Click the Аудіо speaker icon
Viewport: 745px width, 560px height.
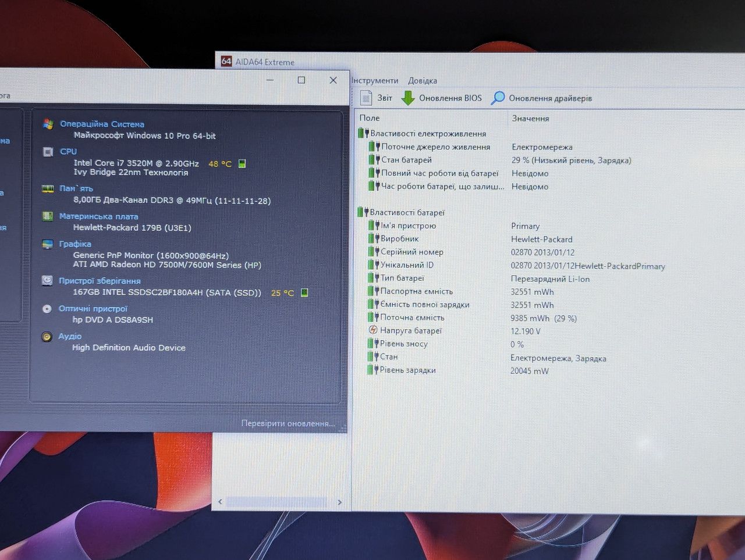point(47,337)
